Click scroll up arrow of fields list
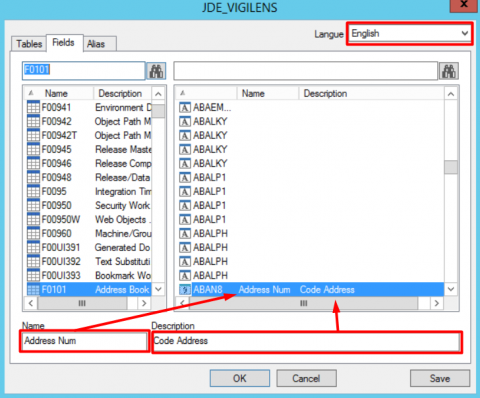Screen dimensions: 480x398 pyautogui.click(x=451, y=94)
